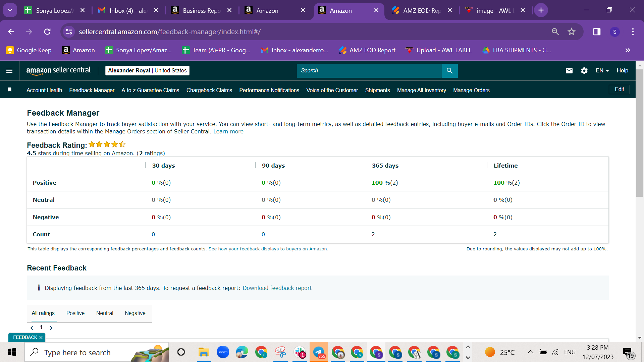This screenshot has width=644, height=362.
Task: Switch to the AMZ EOD Report tab
Action: pos(422,10)
